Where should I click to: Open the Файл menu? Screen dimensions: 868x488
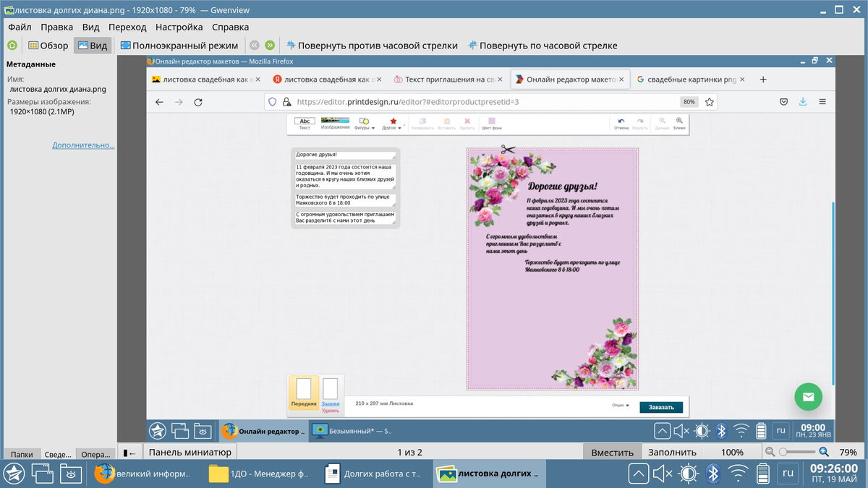pyautogui.click(x=20, y=27)
